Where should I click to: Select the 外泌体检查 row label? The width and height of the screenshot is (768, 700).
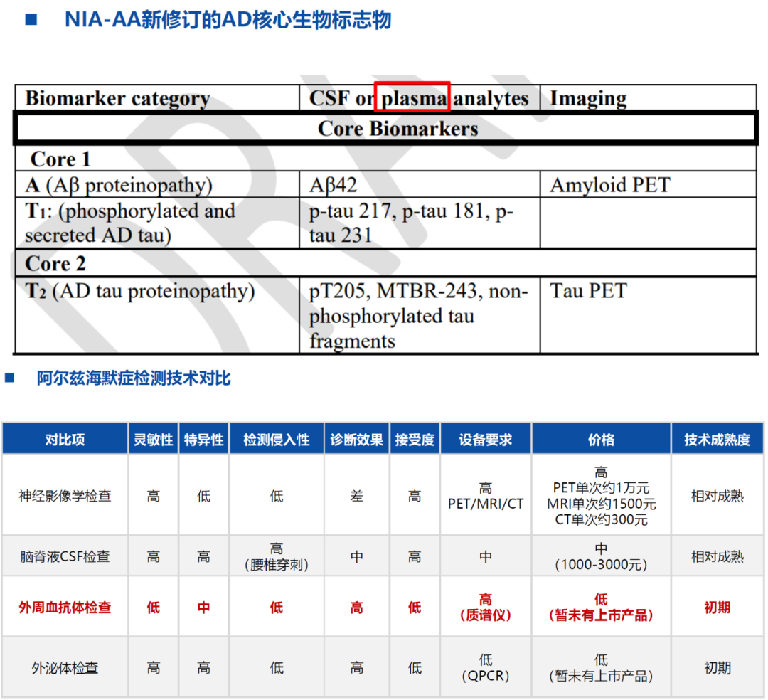pos(65,668)
